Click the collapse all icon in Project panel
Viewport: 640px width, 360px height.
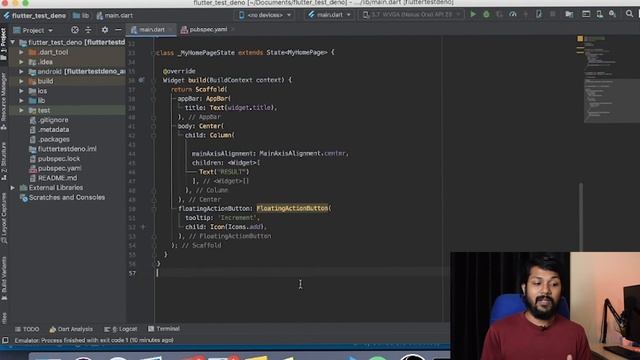click(88, 30)
